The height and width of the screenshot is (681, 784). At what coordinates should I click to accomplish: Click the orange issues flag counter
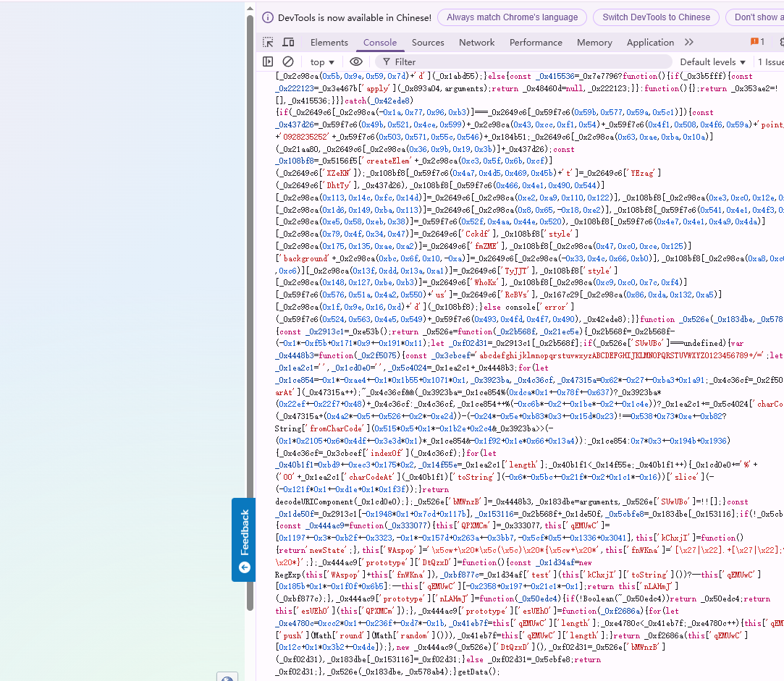(x=757, y=41)
